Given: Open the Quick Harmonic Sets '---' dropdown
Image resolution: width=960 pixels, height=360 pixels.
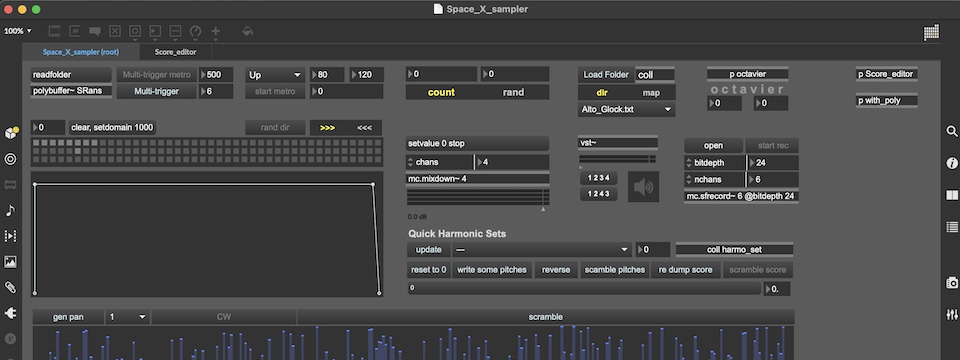Looking at the screenshot, I should [542, 250].
